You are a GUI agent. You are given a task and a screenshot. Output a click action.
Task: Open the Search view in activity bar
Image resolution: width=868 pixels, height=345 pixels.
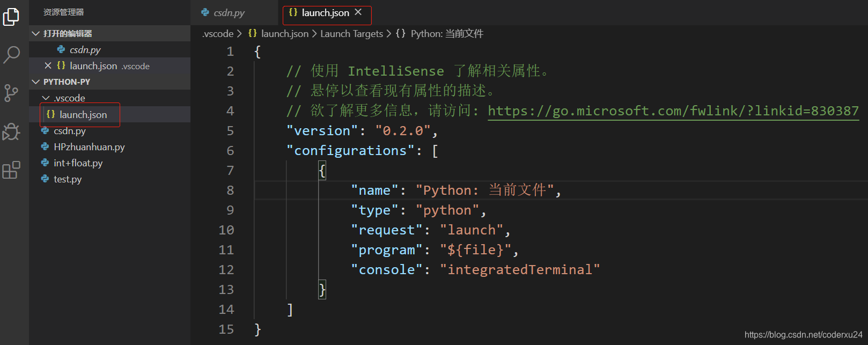(x=11, y=54)
